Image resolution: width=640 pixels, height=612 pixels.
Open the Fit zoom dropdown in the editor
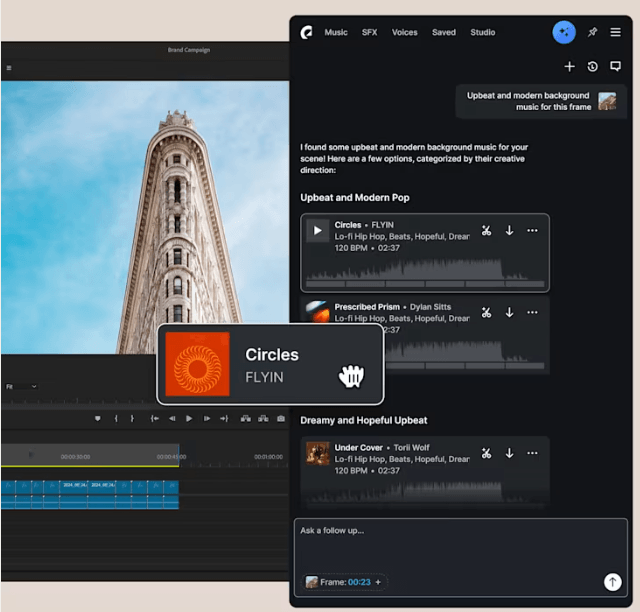(x=21, y=386)
